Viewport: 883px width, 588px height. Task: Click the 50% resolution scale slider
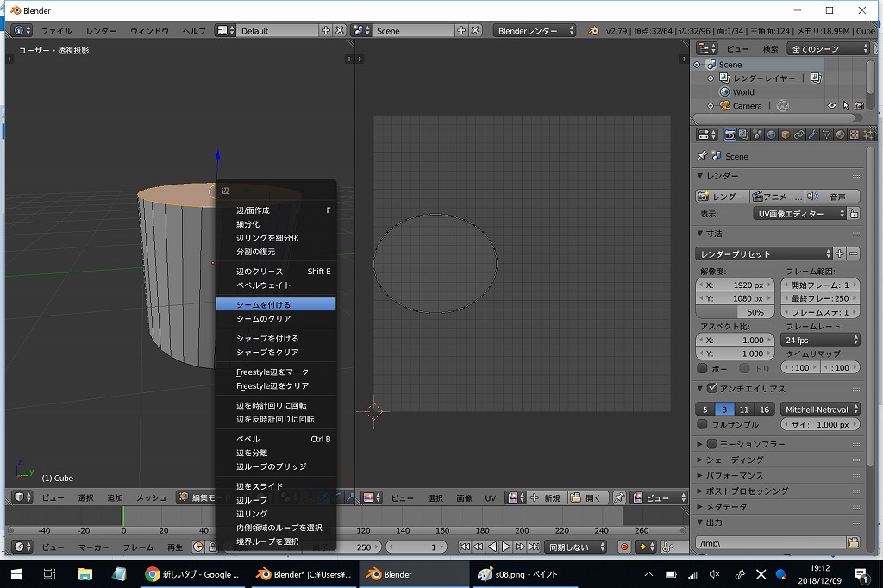736,312
